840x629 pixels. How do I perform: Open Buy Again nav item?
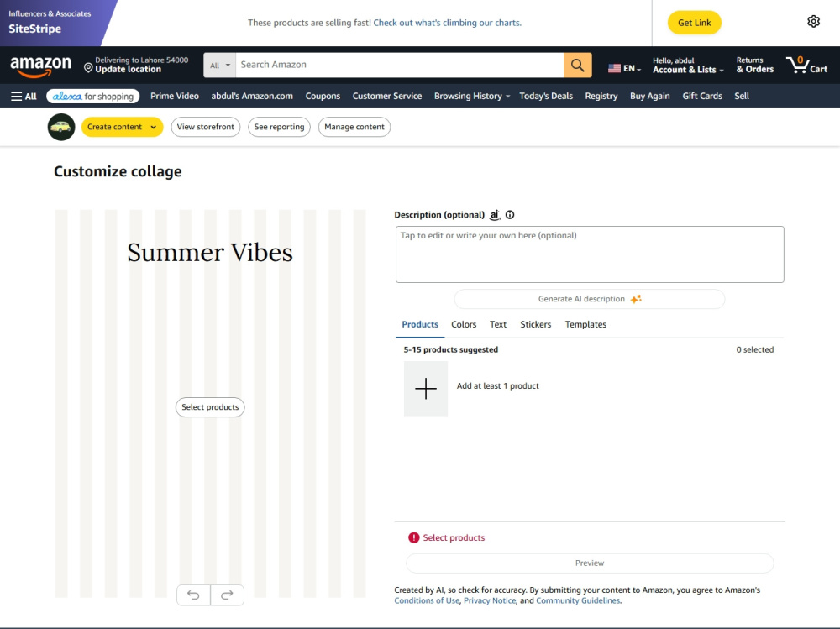(650, 96)
